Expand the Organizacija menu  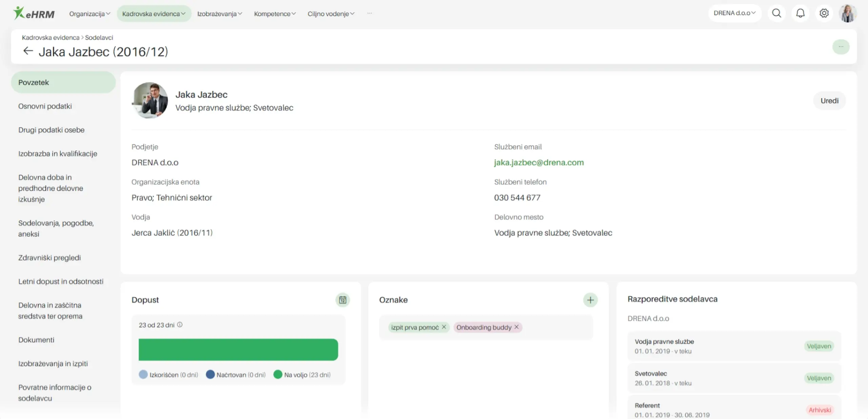90,14
